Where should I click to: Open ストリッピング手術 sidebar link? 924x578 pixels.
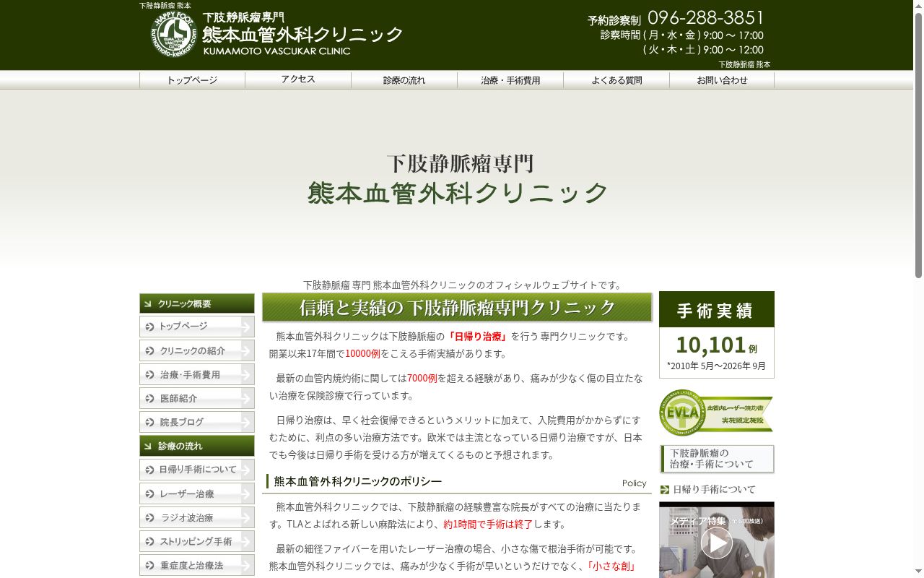tap(197, 541)
